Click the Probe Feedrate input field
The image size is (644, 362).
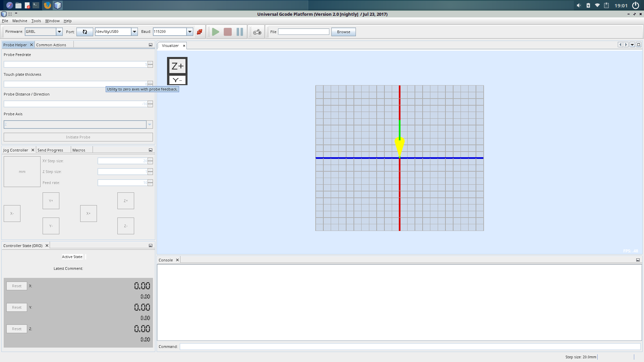pos(76,64)
